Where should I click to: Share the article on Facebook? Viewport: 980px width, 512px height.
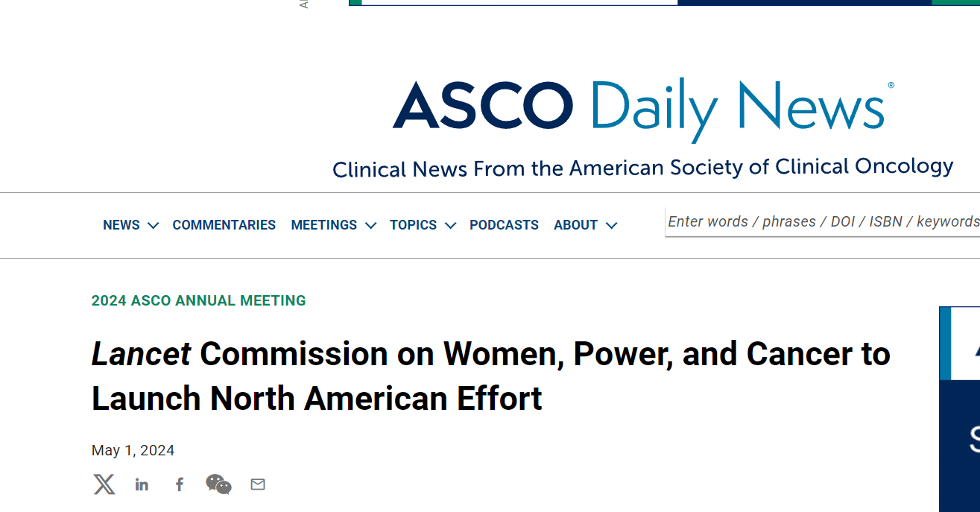[x=180, y=485]
